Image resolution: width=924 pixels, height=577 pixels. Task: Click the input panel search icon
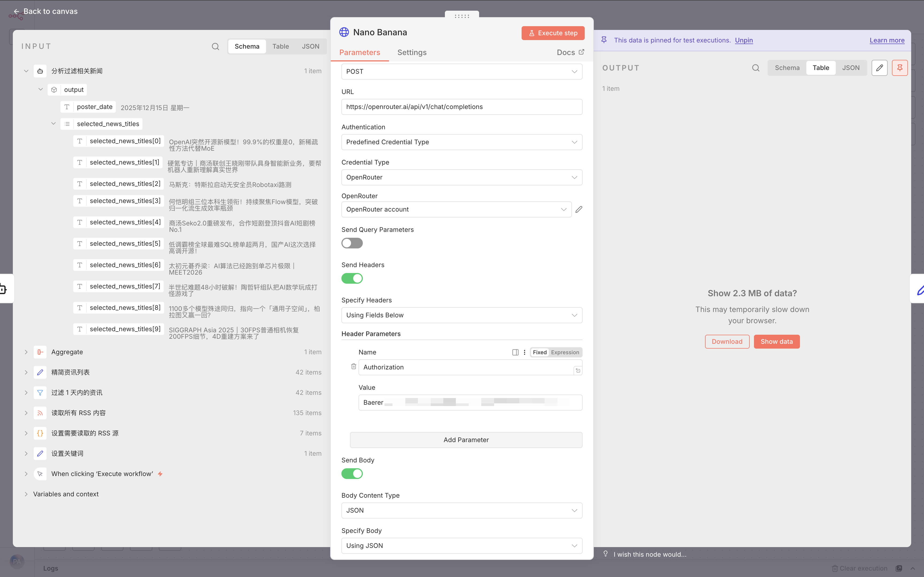[x=215, y=46]
